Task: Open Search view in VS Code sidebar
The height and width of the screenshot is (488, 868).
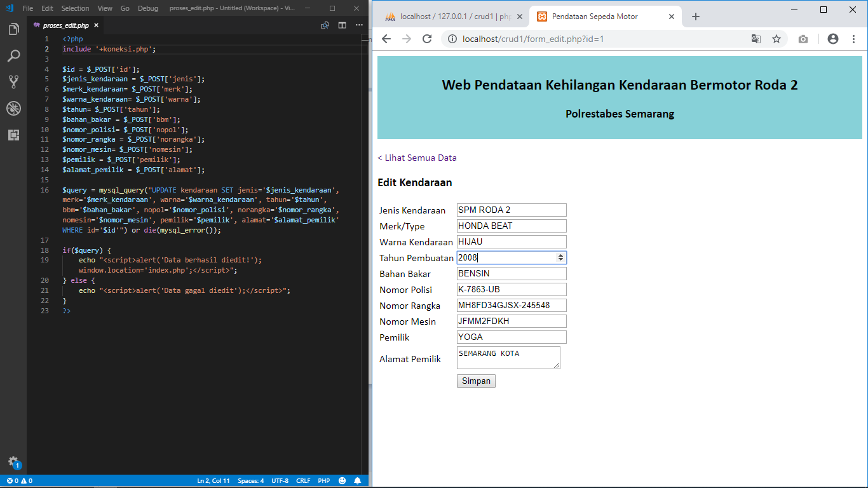Action: point(13,55)
